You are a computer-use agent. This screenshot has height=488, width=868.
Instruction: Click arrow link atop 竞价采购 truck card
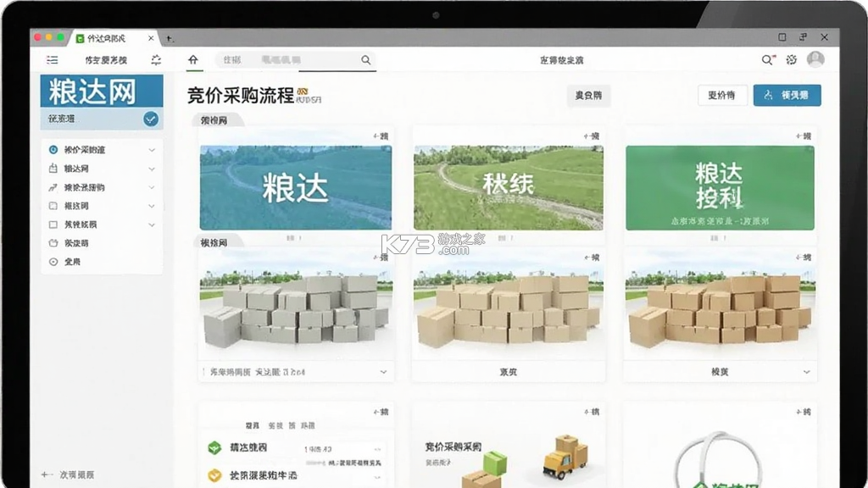point(591,412)
